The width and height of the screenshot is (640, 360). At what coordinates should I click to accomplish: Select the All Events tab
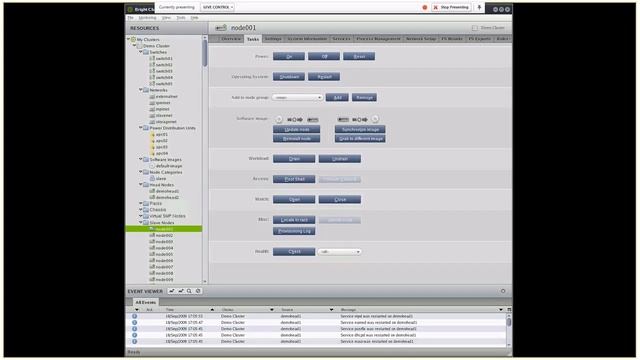[x=146, y=302]
